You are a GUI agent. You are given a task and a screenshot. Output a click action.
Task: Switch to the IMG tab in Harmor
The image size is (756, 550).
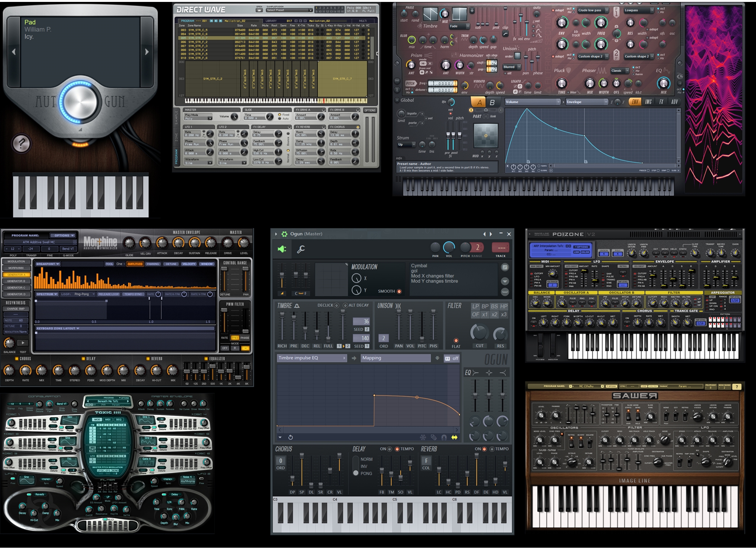pos(648,102)
